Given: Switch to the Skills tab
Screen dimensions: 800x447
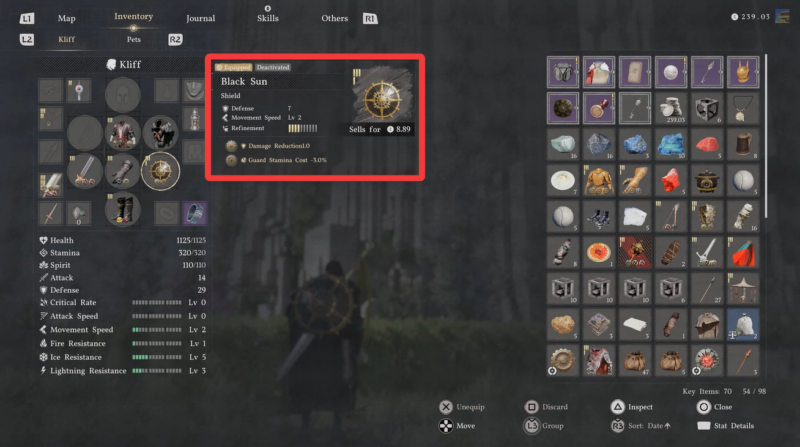Looking at the screenshot, I should pyautogui.click(x=268, y=18).
